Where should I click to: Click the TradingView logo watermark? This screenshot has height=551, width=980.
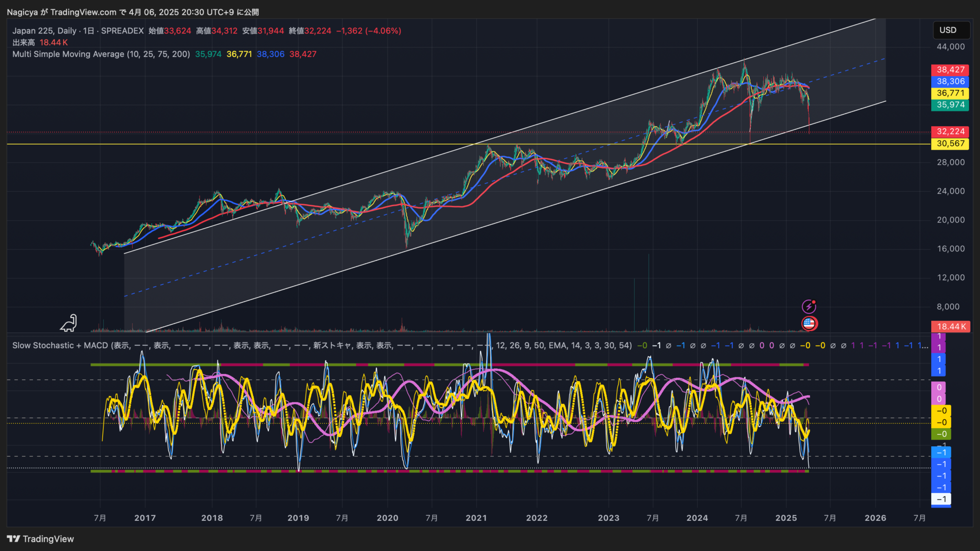(41, 539)
